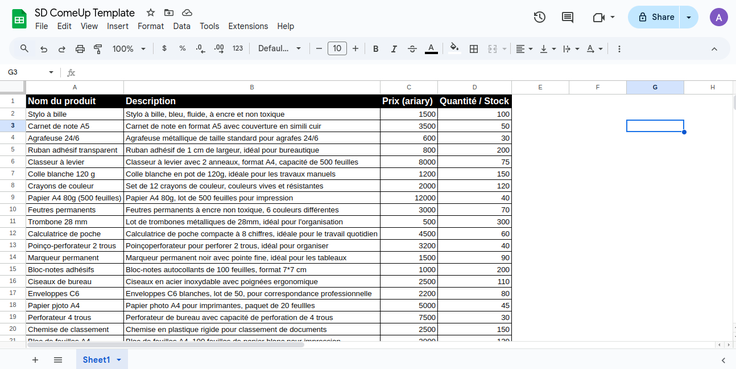736x369 pixels.
Task: Open the zoom 100% dropdown
Action: [x=129, y=49]
